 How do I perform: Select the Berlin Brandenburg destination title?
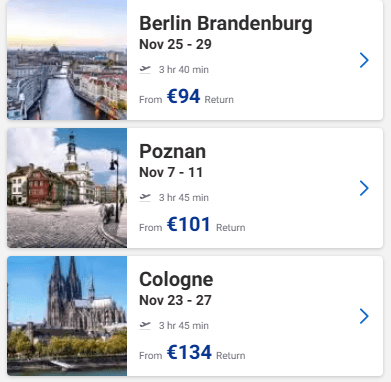tap(226, 24)
